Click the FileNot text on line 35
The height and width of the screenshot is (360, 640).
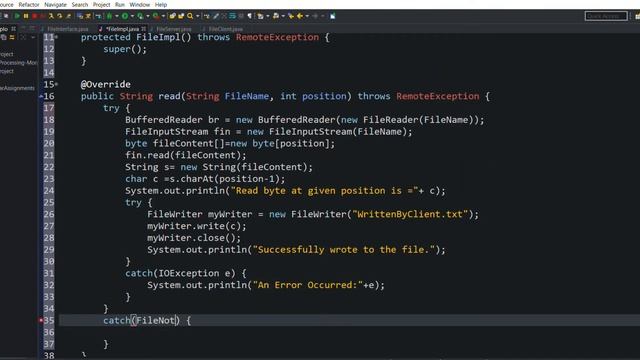click(x=156, y=320)
